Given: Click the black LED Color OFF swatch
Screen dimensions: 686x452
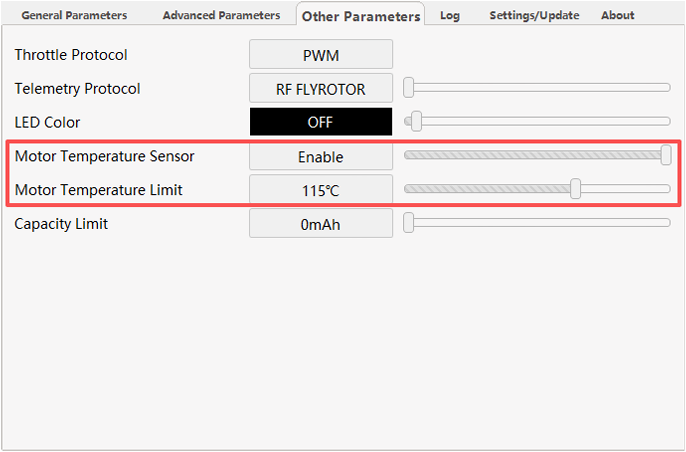Looking at the screenshot, I should [x=320, y=122].
